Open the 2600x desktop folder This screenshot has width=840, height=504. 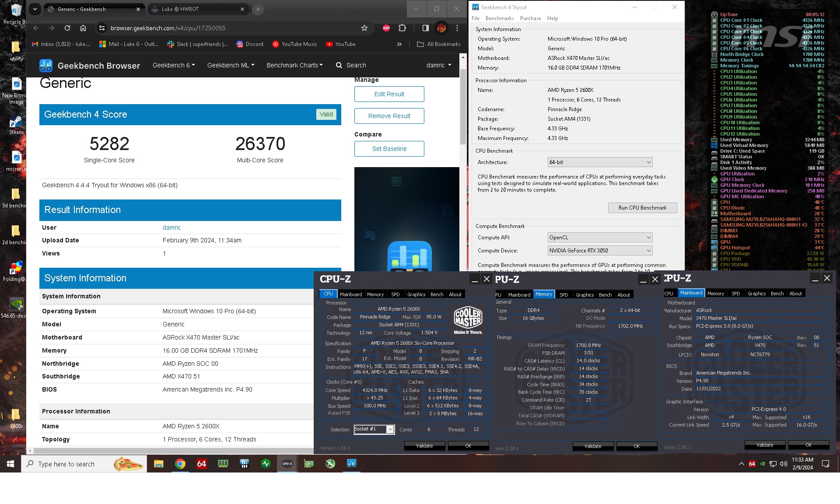16,418
